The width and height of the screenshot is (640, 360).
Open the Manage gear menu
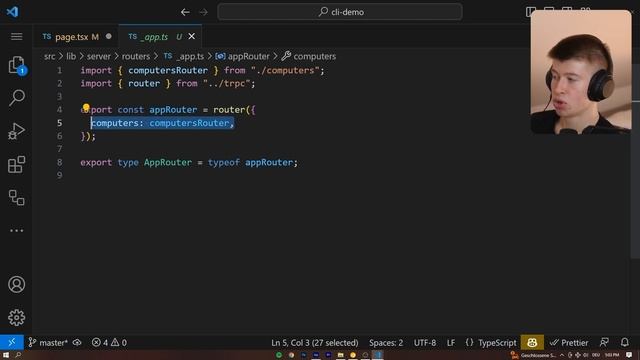tap(16, 317)
